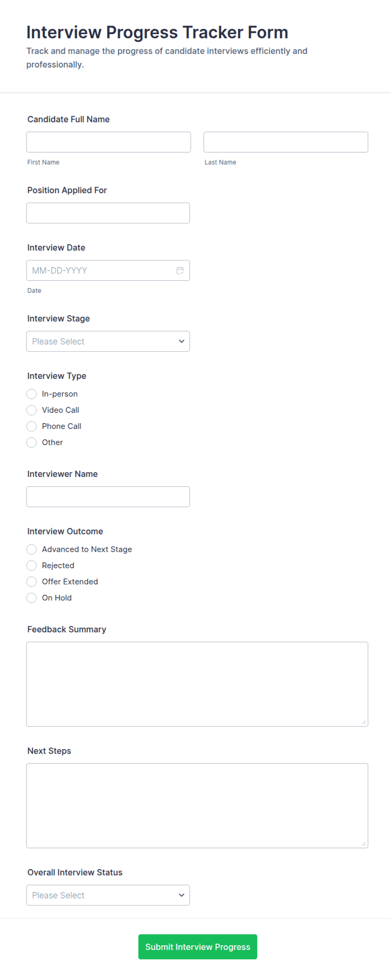The height and width of the screenshot is (980, 391).
Task: Submit Interview Progress button
Action: click(198, 947)
